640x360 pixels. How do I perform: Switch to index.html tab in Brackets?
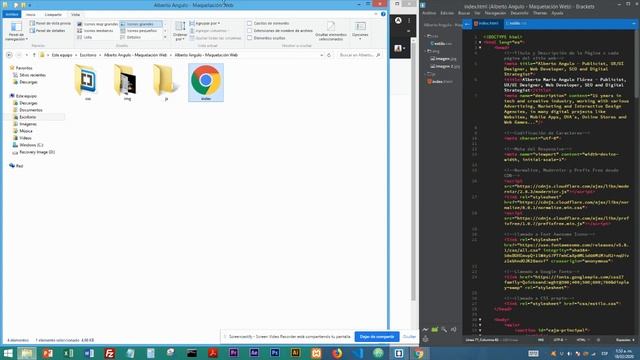point(488,24)
